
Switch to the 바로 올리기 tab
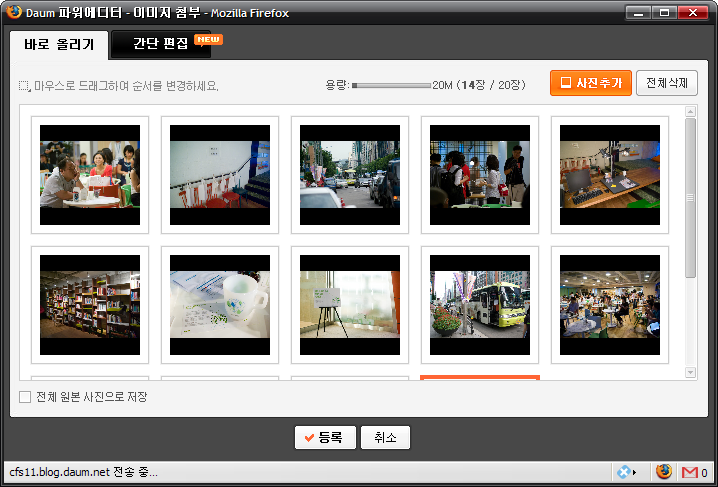pyautogui.click(x=59, y=44)
